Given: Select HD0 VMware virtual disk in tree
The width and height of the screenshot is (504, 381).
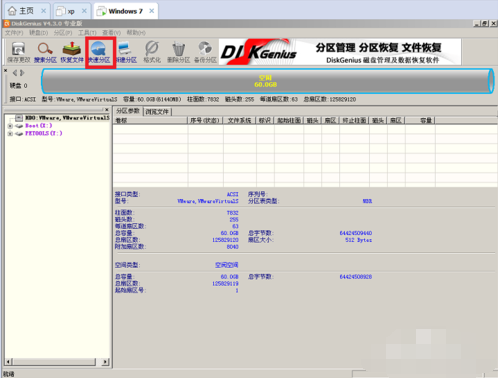Looking at the screenshot, I should pos(67,118).
